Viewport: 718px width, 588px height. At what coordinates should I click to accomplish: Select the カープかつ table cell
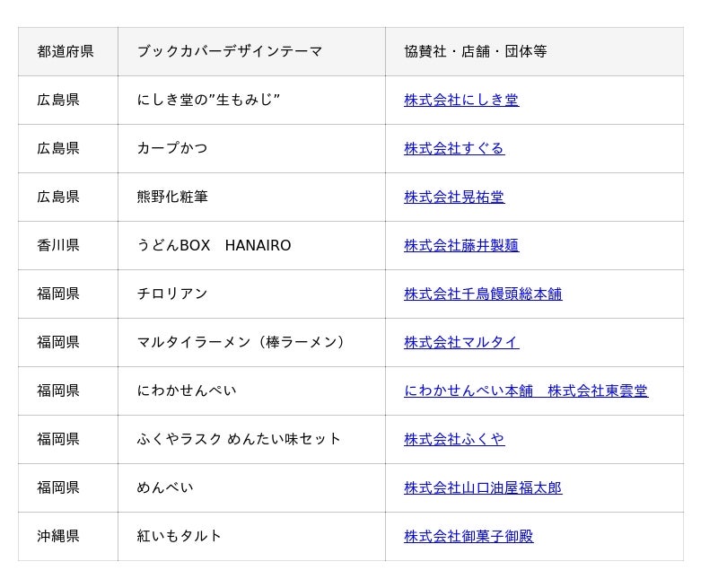172,148
